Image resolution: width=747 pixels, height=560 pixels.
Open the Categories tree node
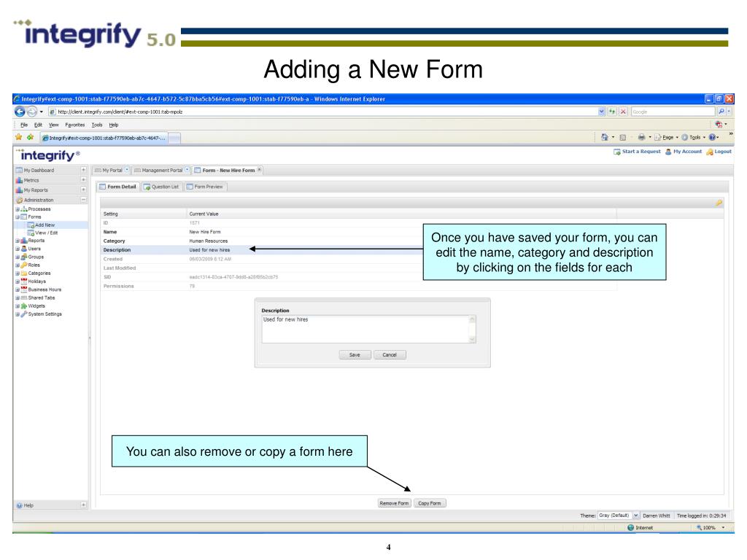pyautogui.click(x=39, y=273)
